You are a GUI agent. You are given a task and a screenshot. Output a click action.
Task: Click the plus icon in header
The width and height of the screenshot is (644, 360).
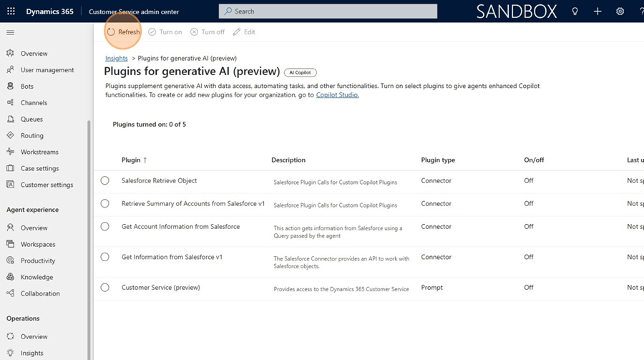597,11
